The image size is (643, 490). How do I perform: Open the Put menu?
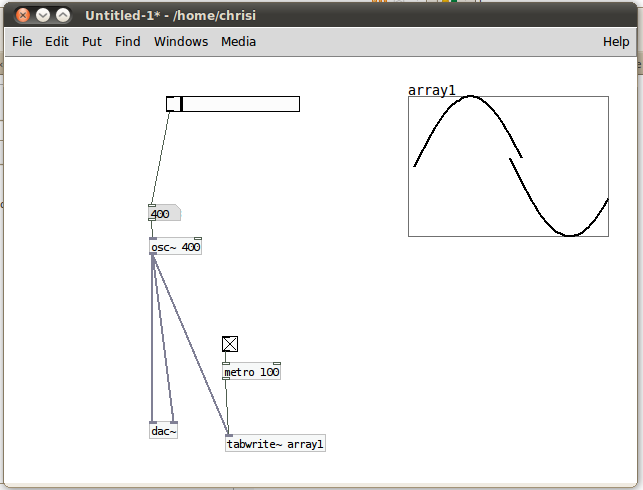click(x=92, y=41)
